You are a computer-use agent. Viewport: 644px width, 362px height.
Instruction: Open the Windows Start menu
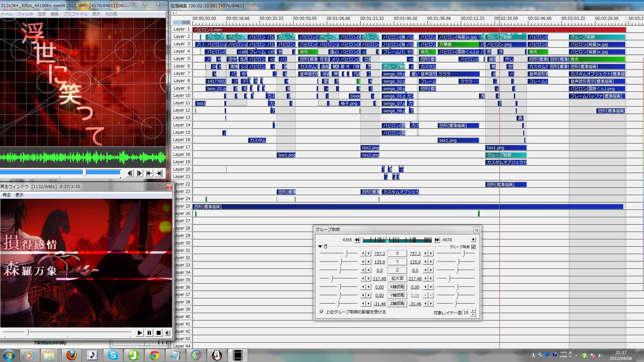[9, 355]
